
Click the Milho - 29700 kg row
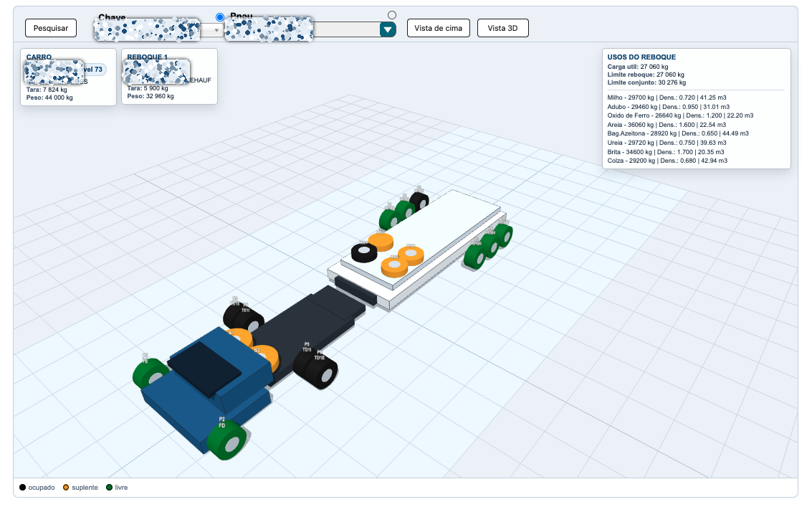pyautogui.click(x=667, y=98)
